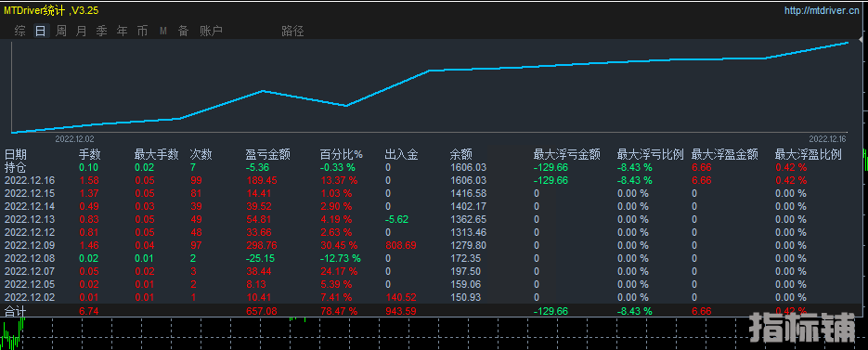Click holding profit value -5.36
The image size is (868, 350).
257,167
